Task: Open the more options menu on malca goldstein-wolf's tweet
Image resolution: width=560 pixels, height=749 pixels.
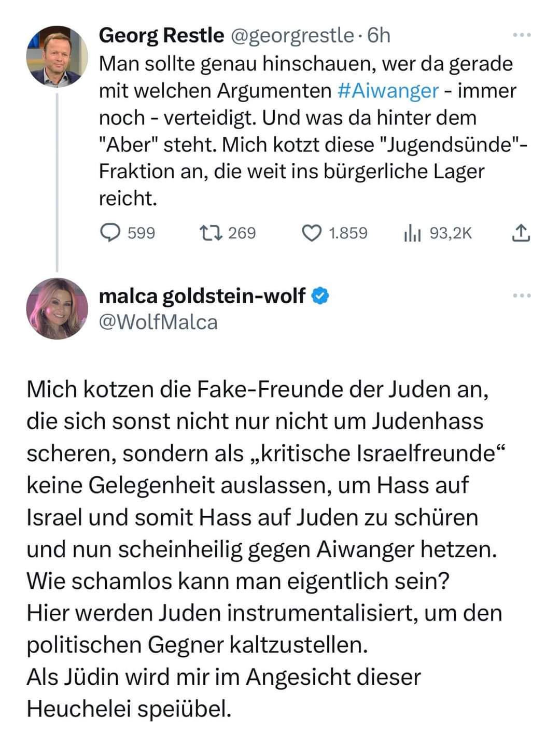Action: (x=521, y=295)
